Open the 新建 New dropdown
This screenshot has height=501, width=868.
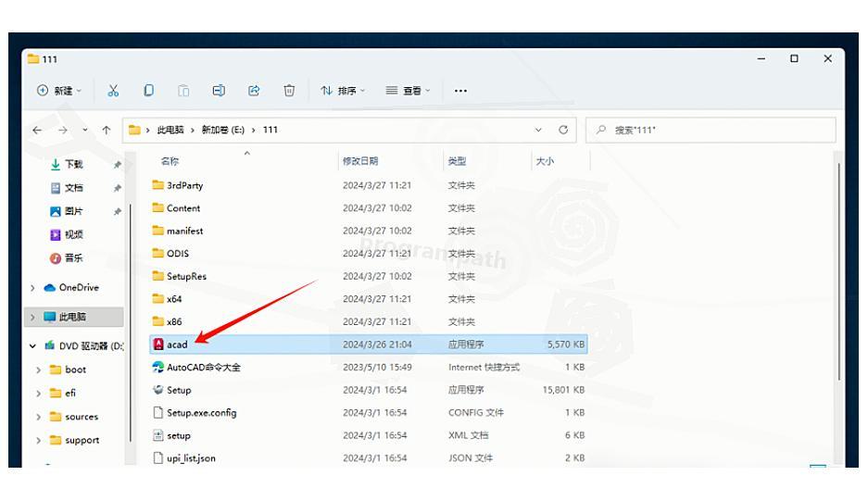[x=59, y=90]
